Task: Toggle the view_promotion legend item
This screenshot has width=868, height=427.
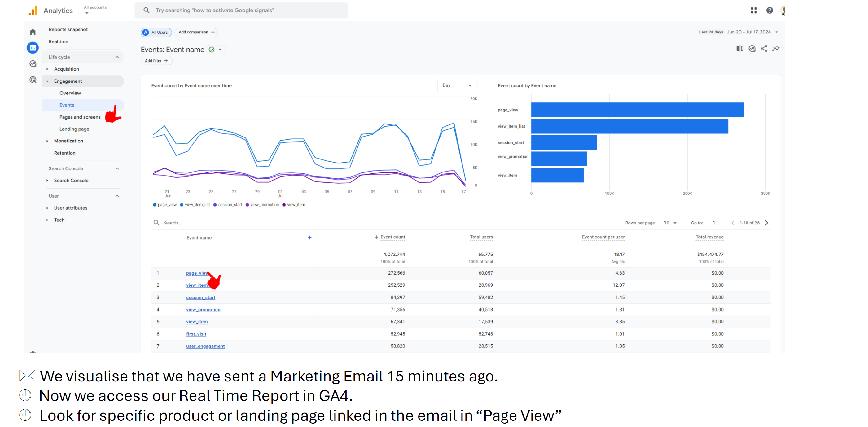Action: pyautogui.click(x=262, y=205)
